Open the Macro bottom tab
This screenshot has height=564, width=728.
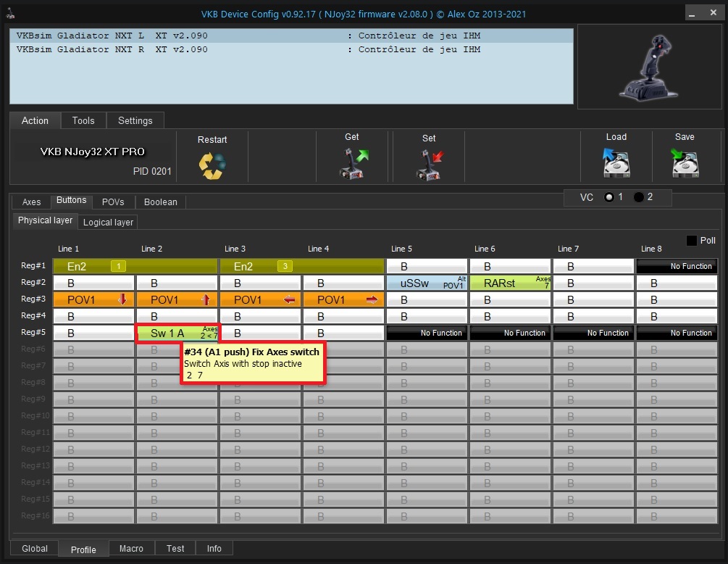131,548
